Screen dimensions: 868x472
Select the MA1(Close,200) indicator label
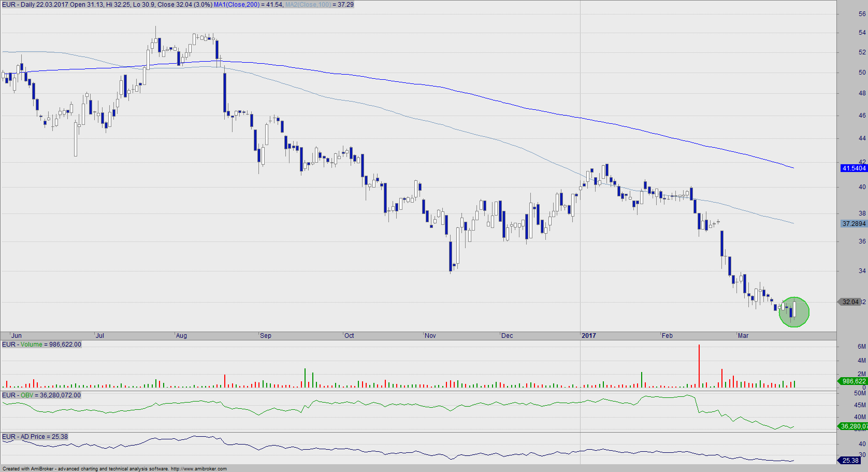pyautogui.click(x=237, y=5)
